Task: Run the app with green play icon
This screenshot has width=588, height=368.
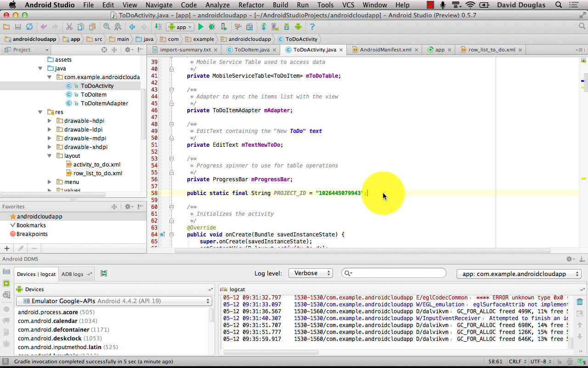Action: click(201, 27)
